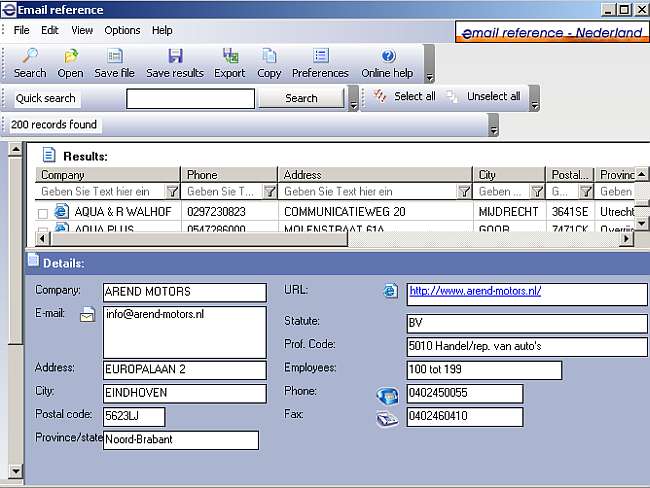Tick the checkbox for AQUA & R WALHOF
Viewport: 650px width, 488px height.
click(43, 213)
